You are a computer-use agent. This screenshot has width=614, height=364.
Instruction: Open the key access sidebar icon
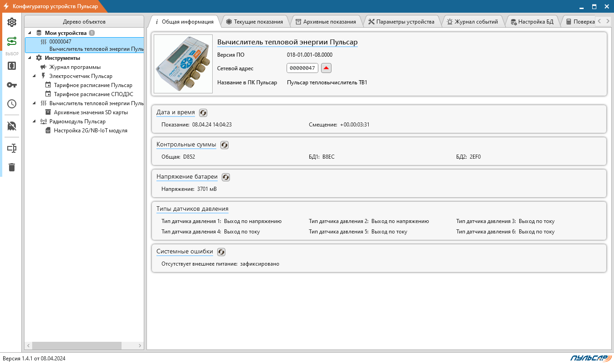click(12, 85)
